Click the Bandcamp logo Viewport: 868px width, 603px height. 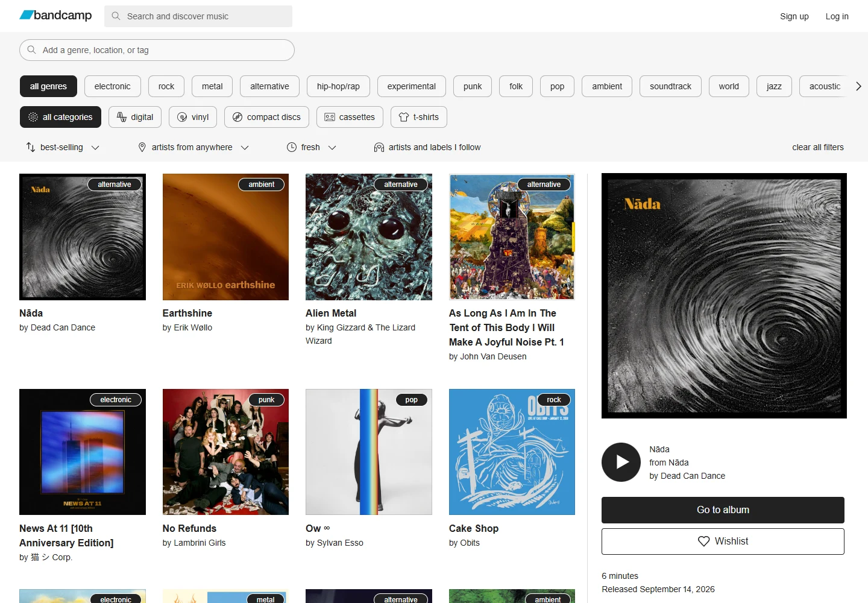(x=55, y=15)
